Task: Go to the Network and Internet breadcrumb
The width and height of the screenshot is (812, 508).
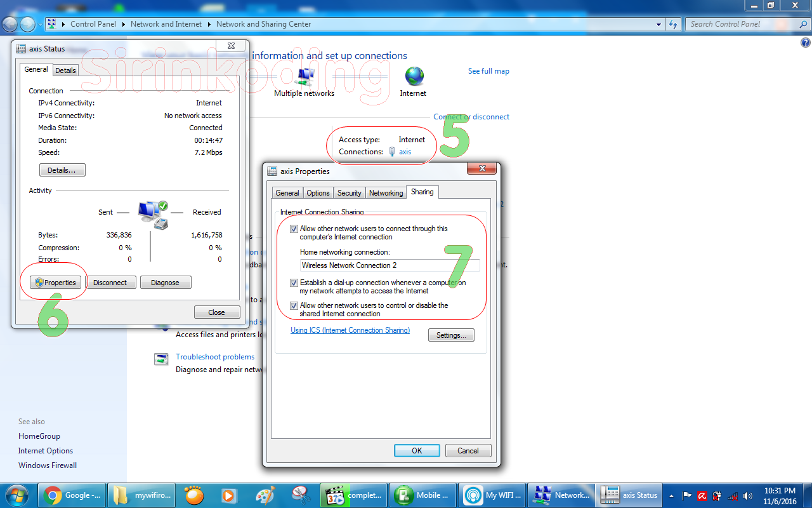Action: [x=166, y=24]
